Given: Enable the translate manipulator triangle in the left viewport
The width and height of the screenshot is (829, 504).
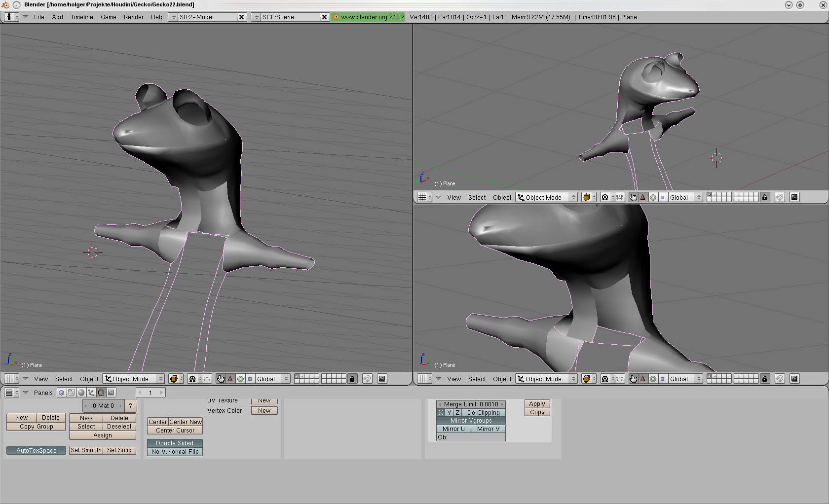Looking at the screenshot, I should [x=230, y=379].
